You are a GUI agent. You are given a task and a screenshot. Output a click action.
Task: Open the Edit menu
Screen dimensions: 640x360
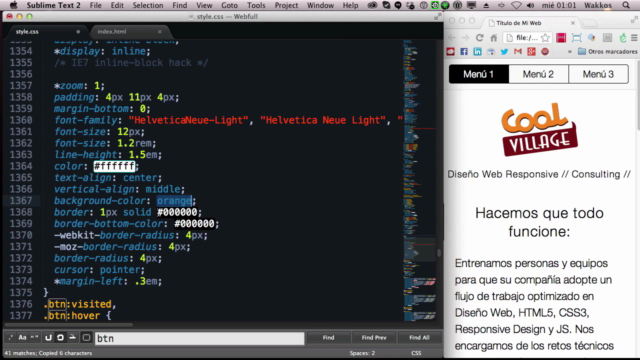117,5
